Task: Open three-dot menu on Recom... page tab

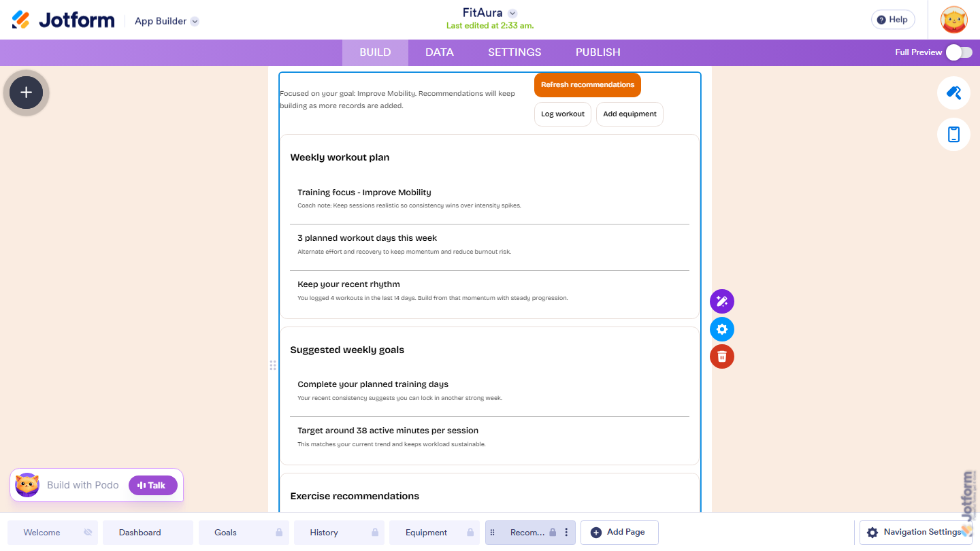Action: [566, 533]
